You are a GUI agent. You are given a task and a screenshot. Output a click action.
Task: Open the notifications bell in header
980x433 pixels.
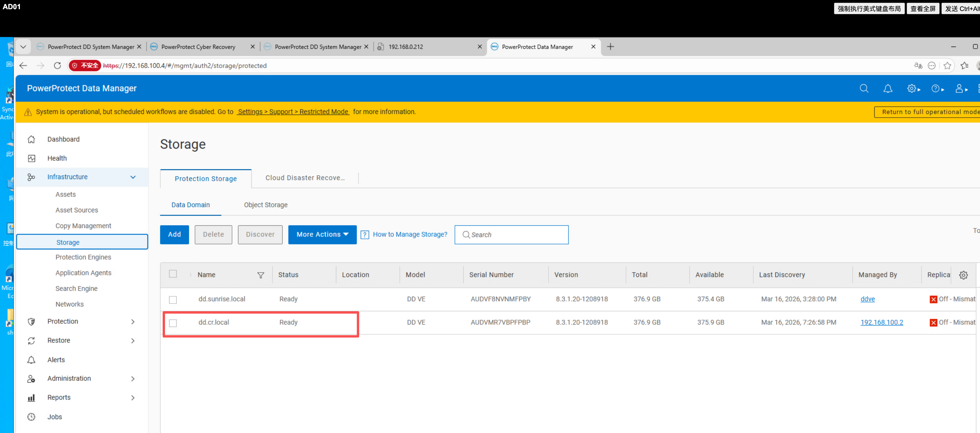[x=888, y=89]
